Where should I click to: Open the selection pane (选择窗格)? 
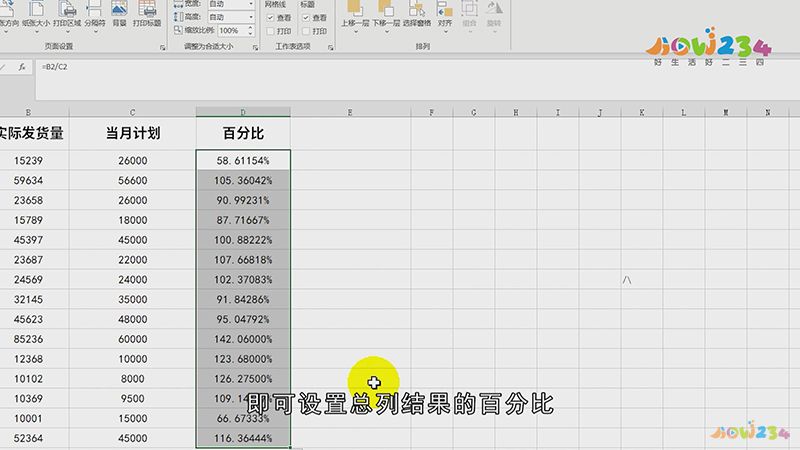(417, 14)
